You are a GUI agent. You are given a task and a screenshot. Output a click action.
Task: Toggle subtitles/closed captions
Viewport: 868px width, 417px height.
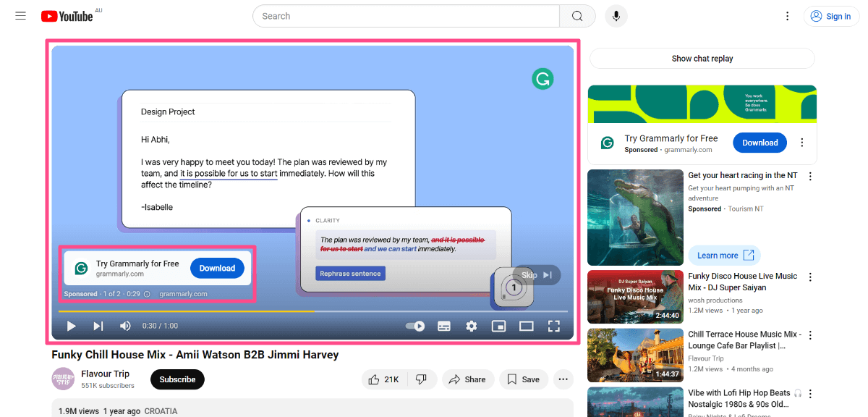[444, 327]
